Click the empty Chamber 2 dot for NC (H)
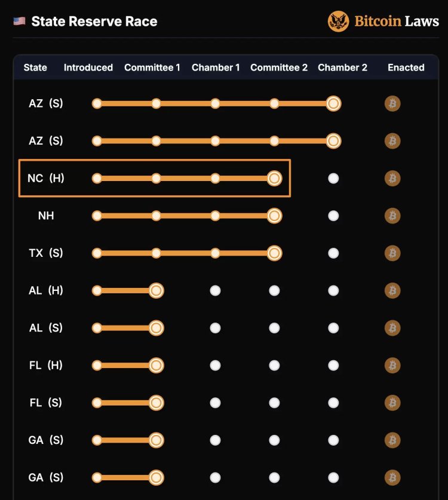Image resolution: width=448 pixels, height=500 pixels. coord(333,178)
